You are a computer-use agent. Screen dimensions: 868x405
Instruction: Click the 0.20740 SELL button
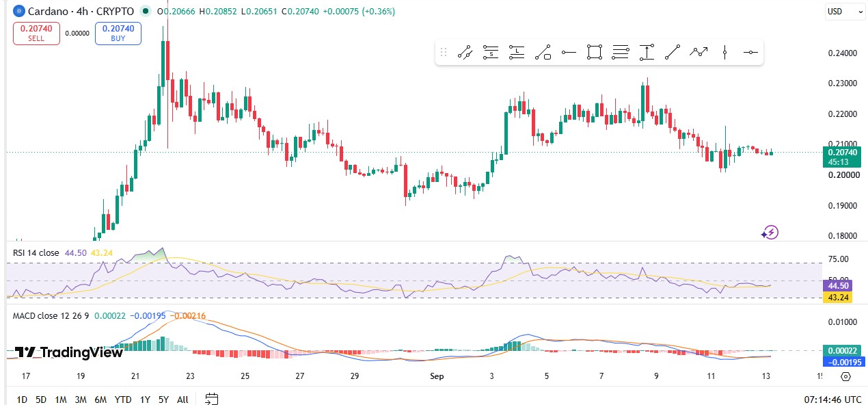click(x=36, y=34)
